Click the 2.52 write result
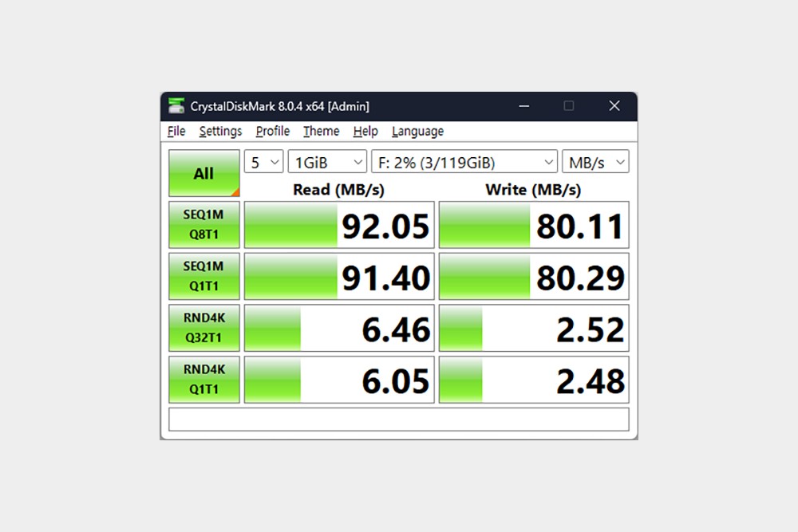This screenshot has width=798, height=532. 534,328
